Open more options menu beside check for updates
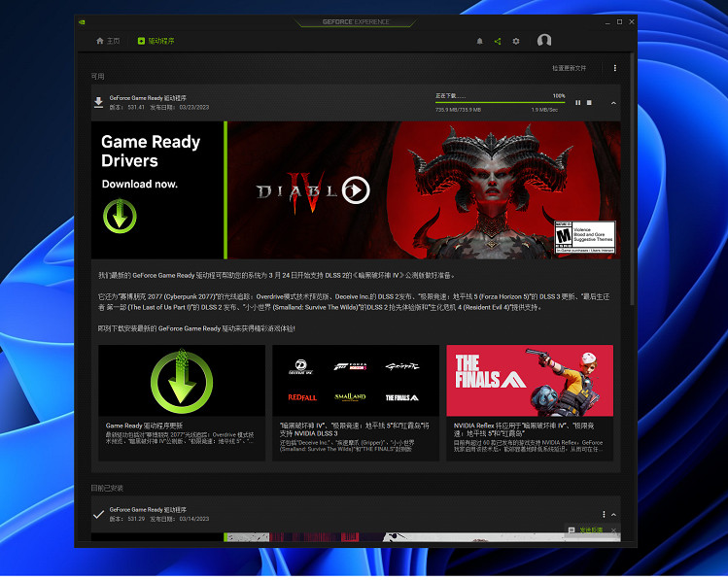Viewport: 728px width, 580px height. click(614, 68)
